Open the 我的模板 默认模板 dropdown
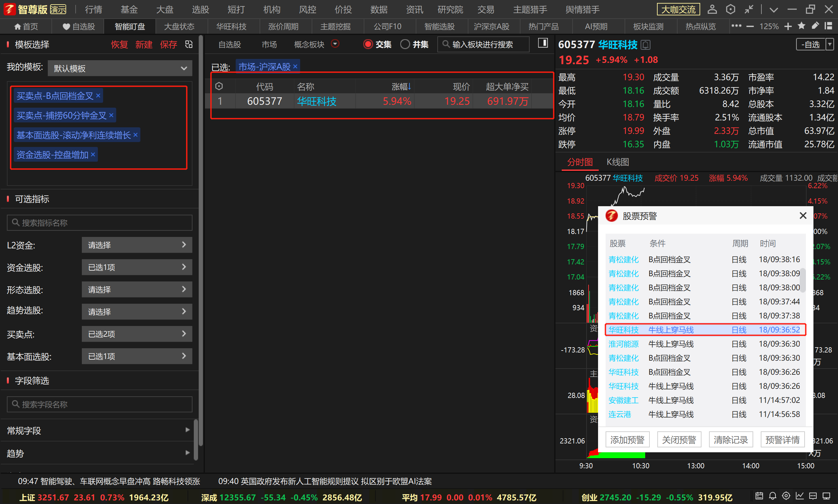 [x=120, y=68]
